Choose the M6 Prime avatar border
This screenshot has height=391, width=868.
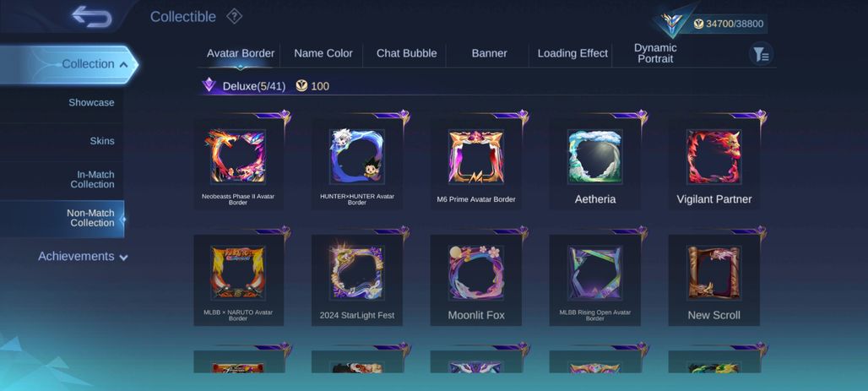point(476,164)
